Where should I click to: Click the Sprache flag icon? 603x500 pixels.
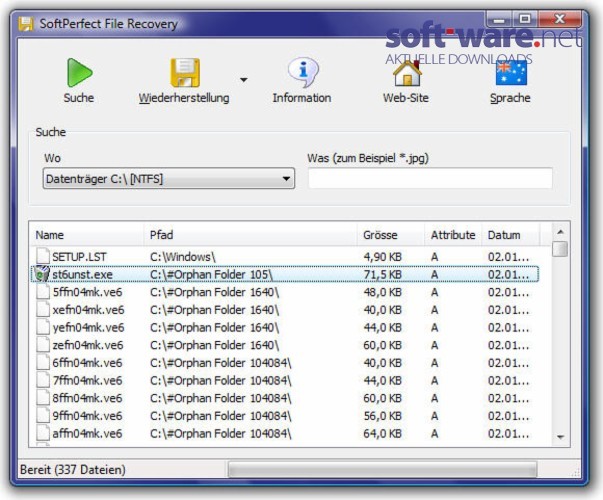click(511, 73)
